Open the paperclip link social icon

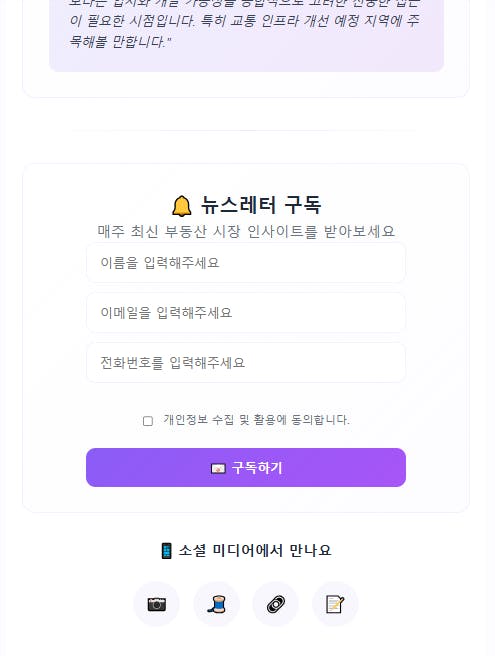pos(276,604)
